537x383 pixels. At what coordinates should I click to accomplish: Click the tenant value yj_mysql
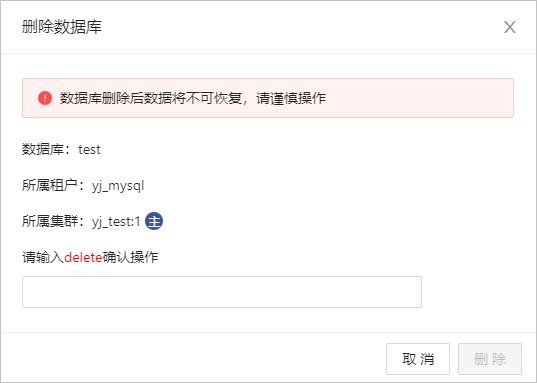(x=118, y=186)
